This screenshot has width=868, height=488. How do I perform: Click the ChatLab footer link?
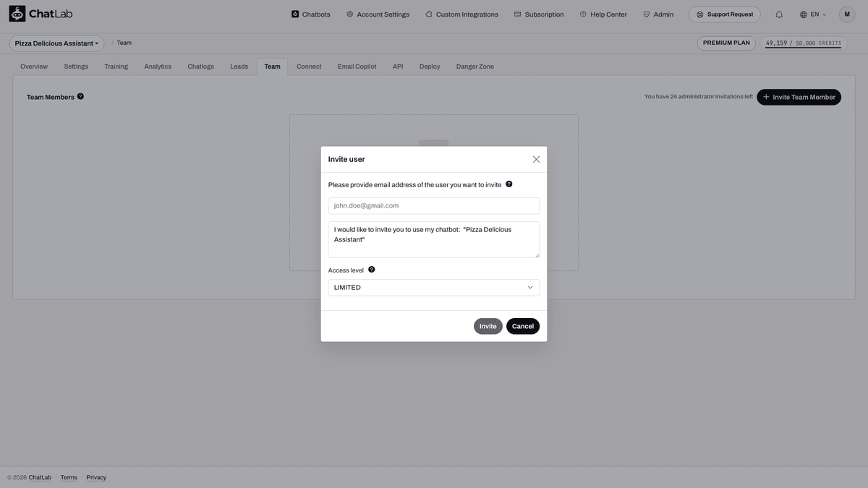coord(40,477)
